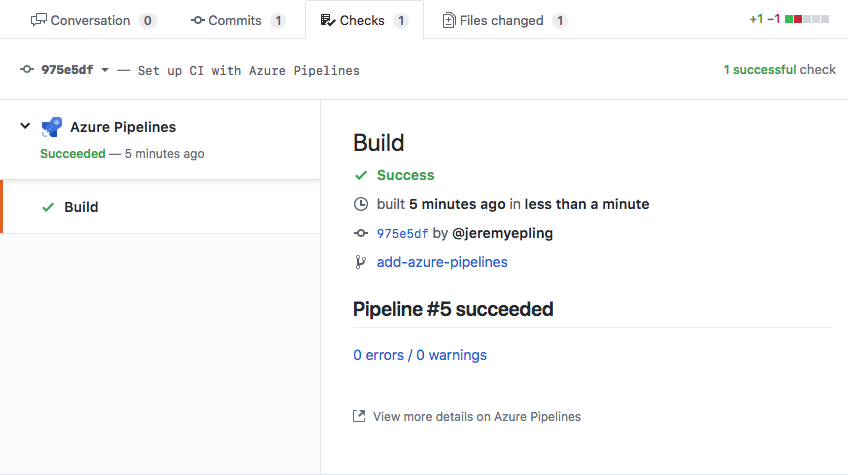The height and width of the screenshot is (475, 848).
Task: Open the @jeremyepling user profile
Action: (502, 233)
